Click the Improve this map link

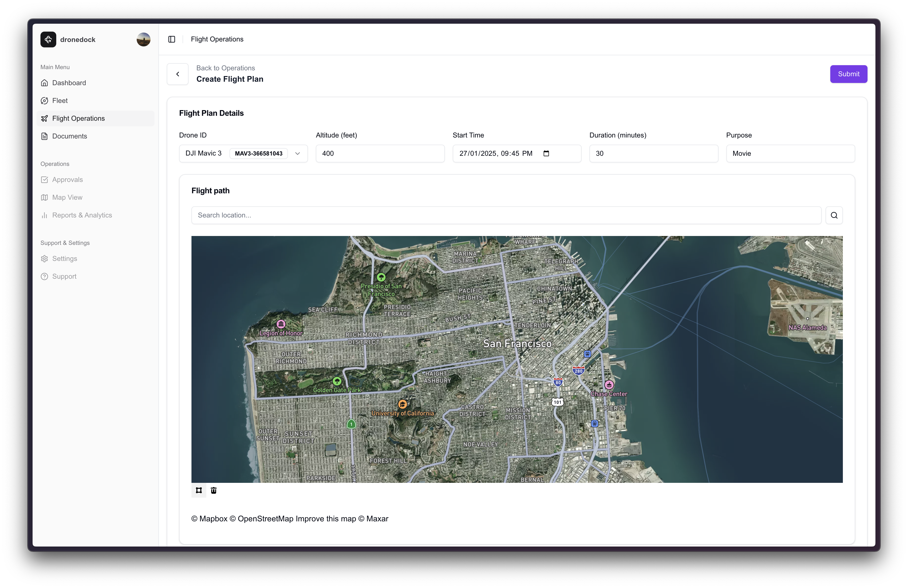point(325,519)
